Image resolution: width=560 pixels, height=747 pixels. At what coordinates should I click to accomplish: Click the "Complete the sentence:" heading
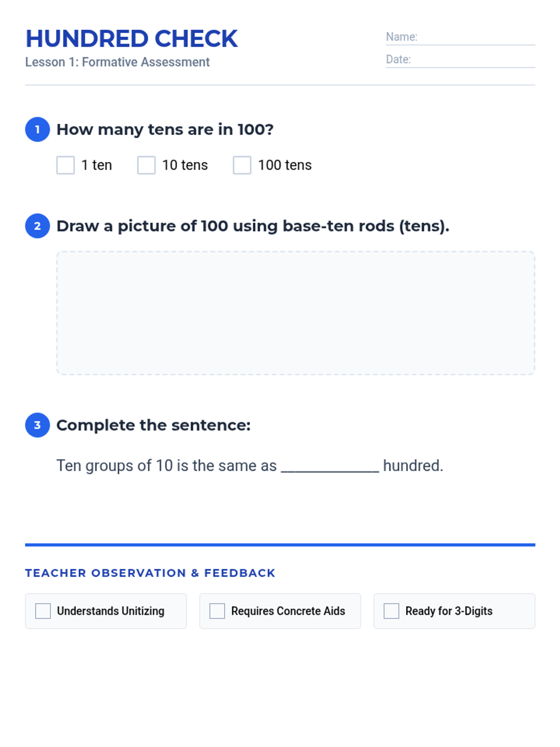pyautogui.click(x=154, y=425)
